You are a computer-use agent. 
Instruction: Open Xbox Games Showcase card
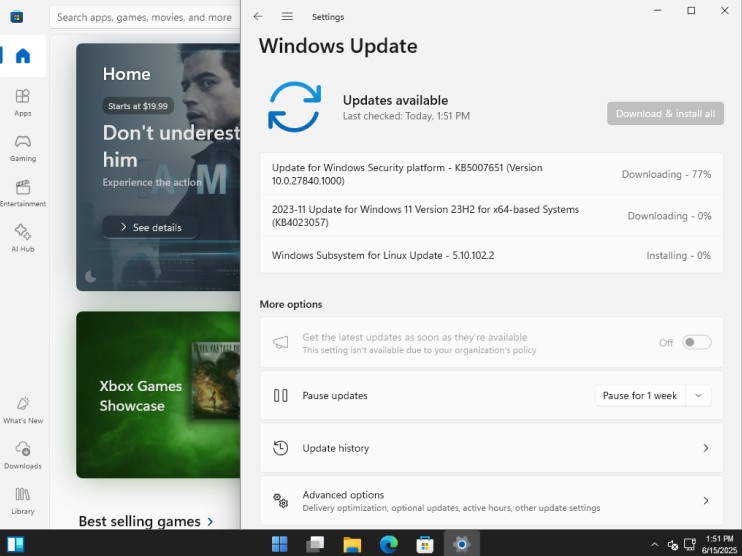[x=158, y=395]
